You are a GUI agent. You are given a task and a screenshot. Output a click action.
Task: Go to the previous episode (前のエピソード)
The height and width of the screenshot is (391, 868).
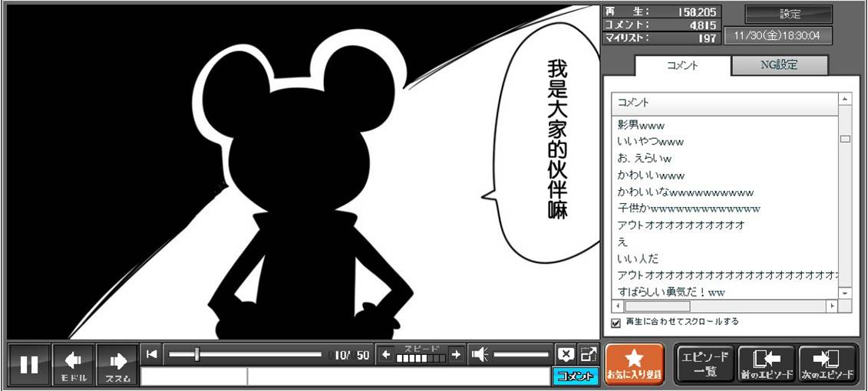pos(766,364)
